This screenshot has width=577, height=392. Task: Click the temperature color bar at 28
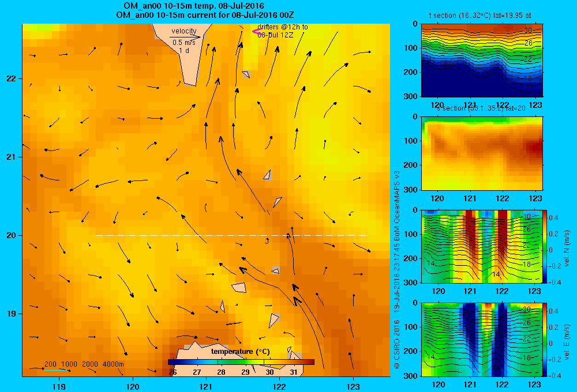[221, 362]
